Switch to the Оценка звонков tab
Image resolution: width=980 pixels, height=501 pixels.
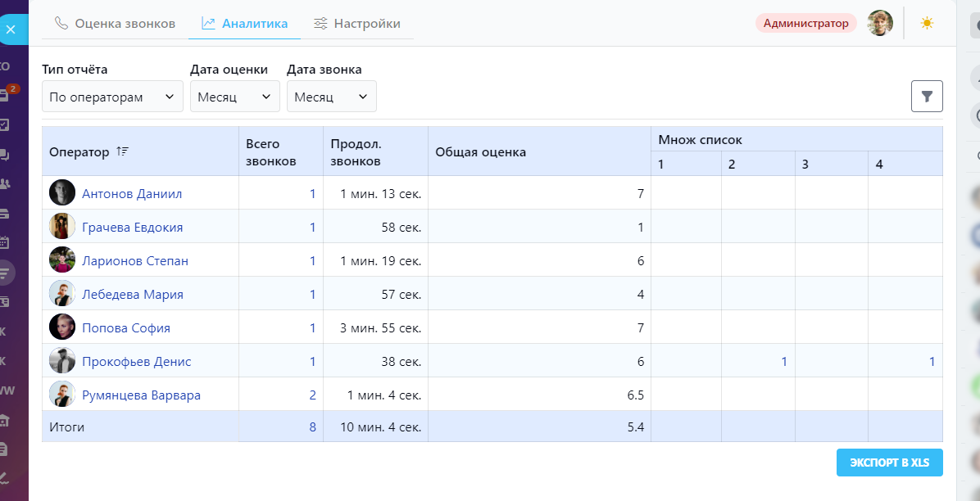coord(115,24)
